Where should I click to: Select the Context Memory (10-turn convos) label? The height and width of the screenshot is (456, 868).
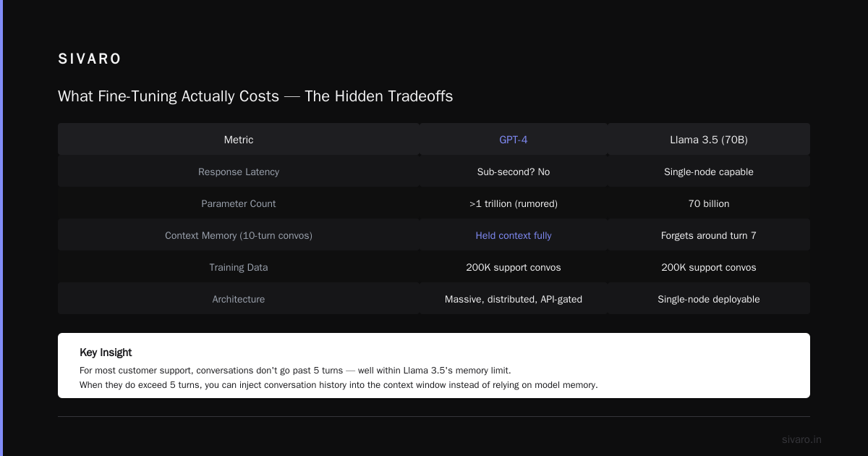click(239, 235)
